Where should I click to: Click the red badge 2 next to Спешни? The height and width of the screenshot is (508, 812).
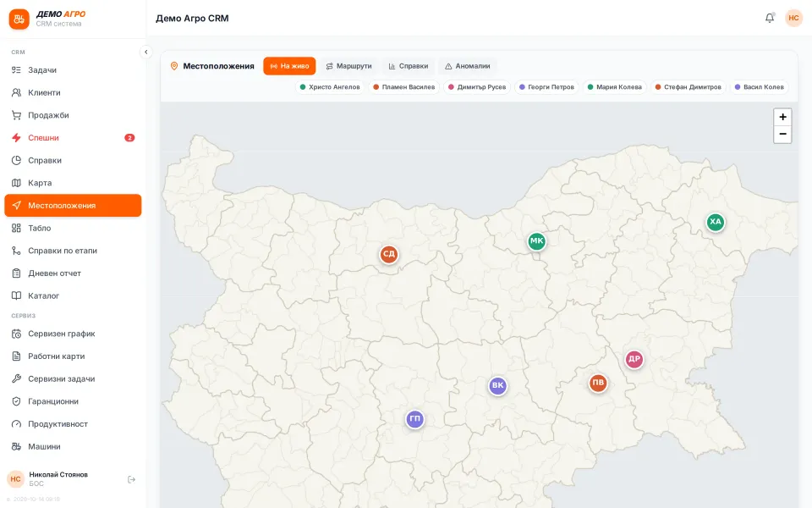(x=129, y=138)
